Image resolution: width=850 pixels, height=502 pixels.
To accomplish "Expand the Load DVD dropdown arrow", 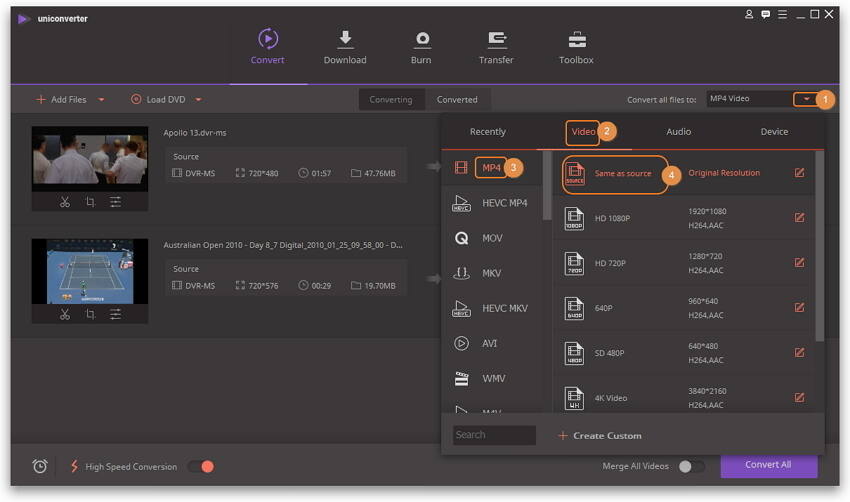I will 198,100.
